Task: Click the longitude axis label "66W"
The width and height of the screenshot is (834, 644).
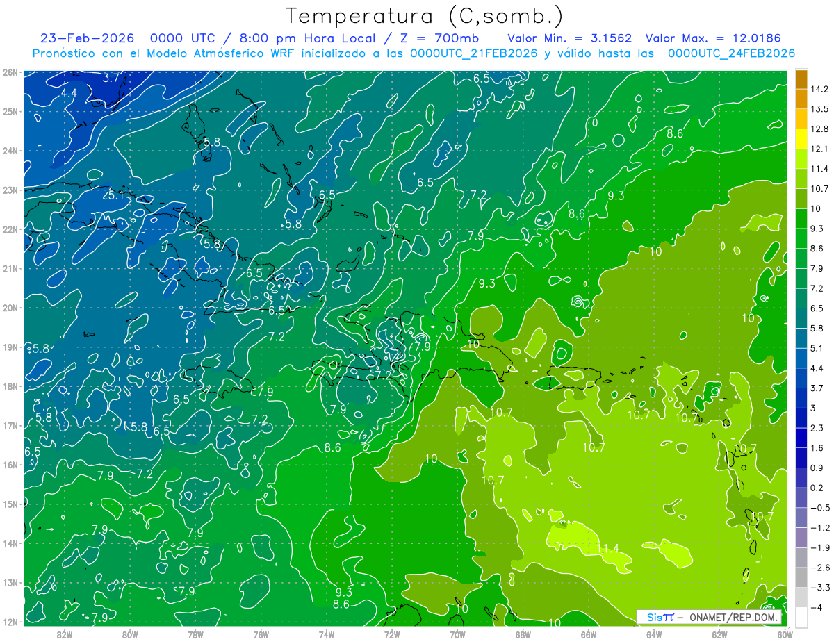Action: pyautogui.click(x=589, y=634)
